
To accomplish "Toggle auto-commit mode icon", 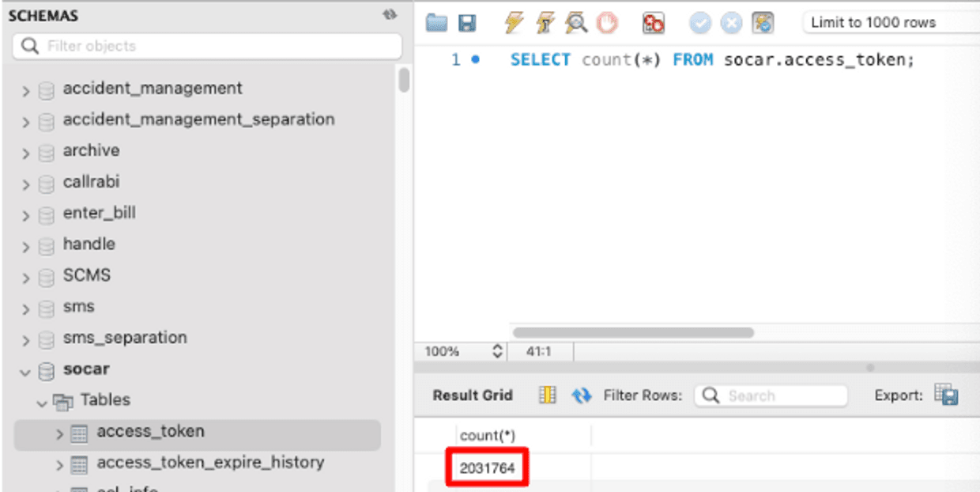I will 763,23.
